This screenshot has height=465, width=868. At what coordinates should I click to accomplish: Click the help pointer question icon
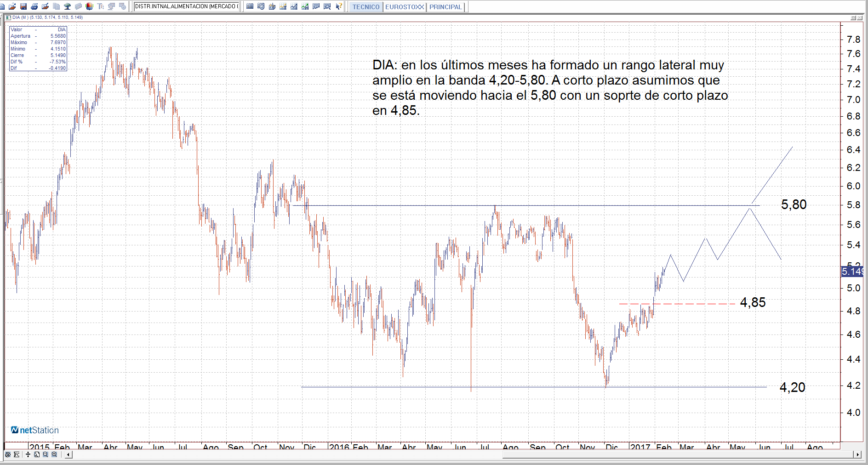339,6
